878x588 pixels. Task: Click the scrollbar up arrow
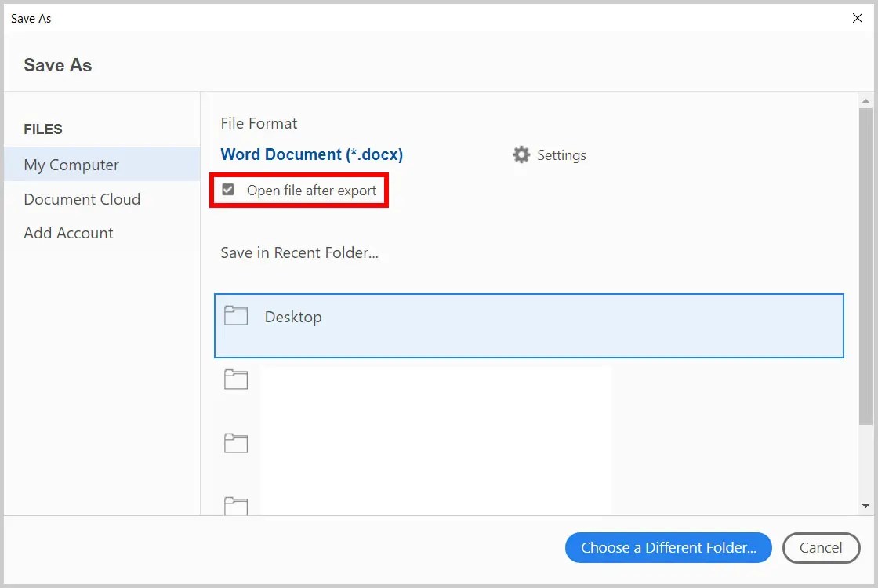pos(865,100)
